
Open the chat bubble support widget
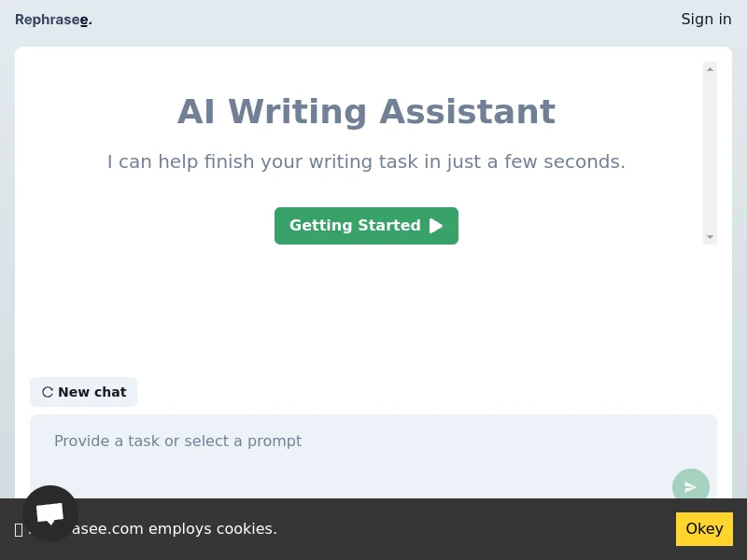[x=50, y=512]
